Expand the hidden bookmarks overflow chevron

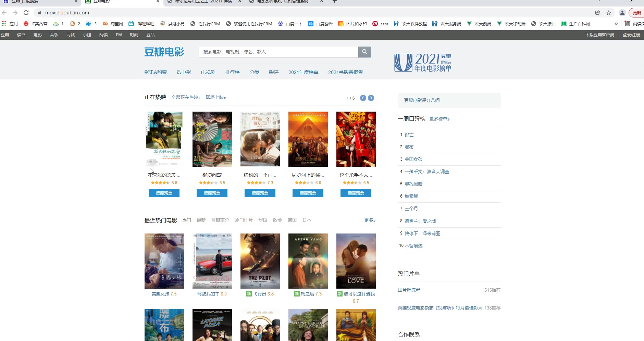616,24
